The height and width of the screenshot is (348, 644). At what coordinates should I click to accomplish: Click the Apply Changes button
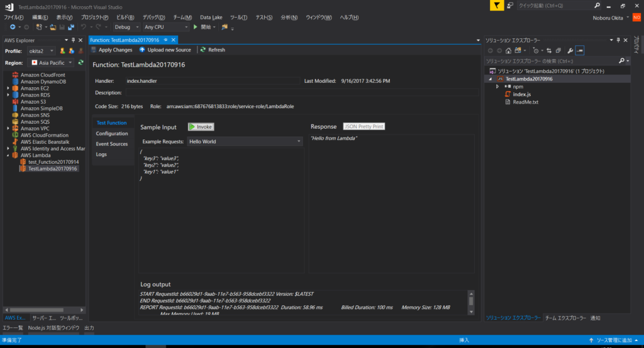click(x=112, y=50)
